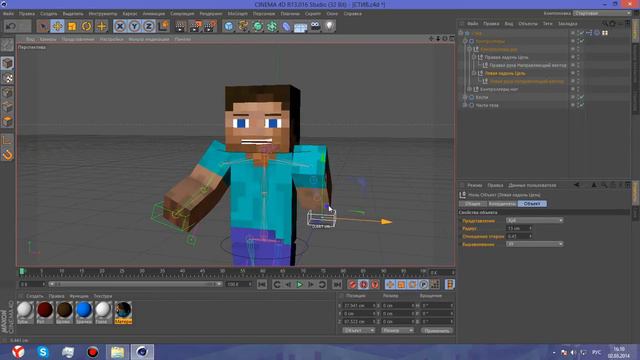Collapse the Левая ладонь Цель node

tap(474, 73)
